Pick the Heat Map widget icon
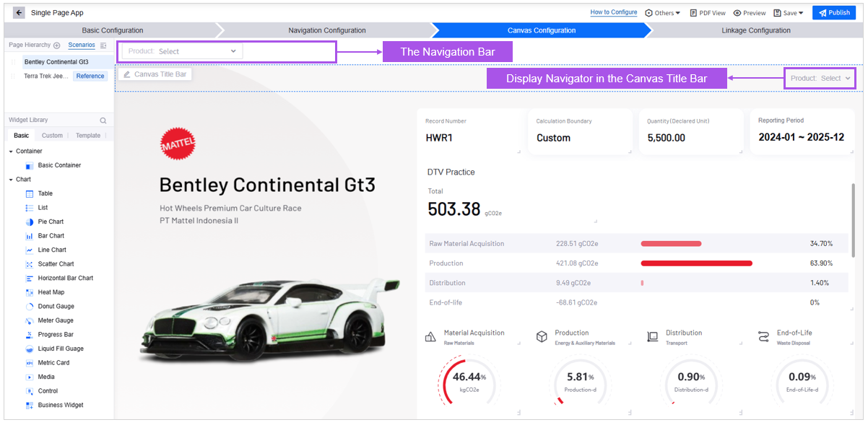 coord(30,292)
